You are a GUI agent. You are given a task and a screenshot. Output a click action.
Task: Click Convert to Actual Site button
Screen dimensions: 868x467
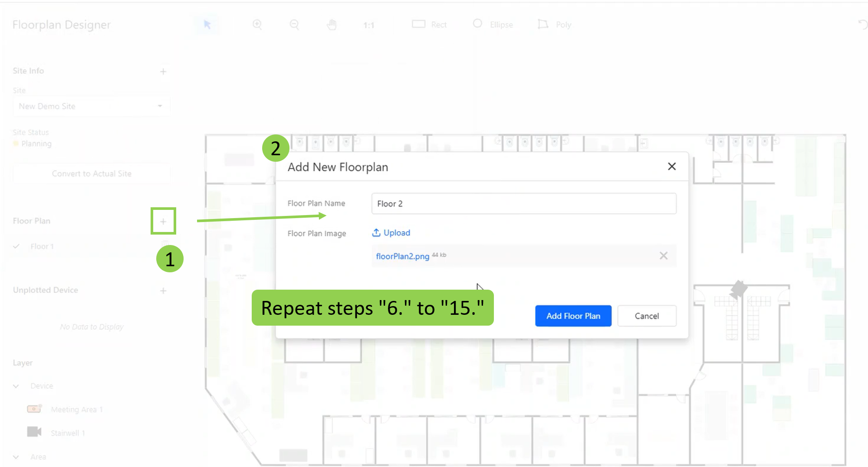click(x=91, y=173)
